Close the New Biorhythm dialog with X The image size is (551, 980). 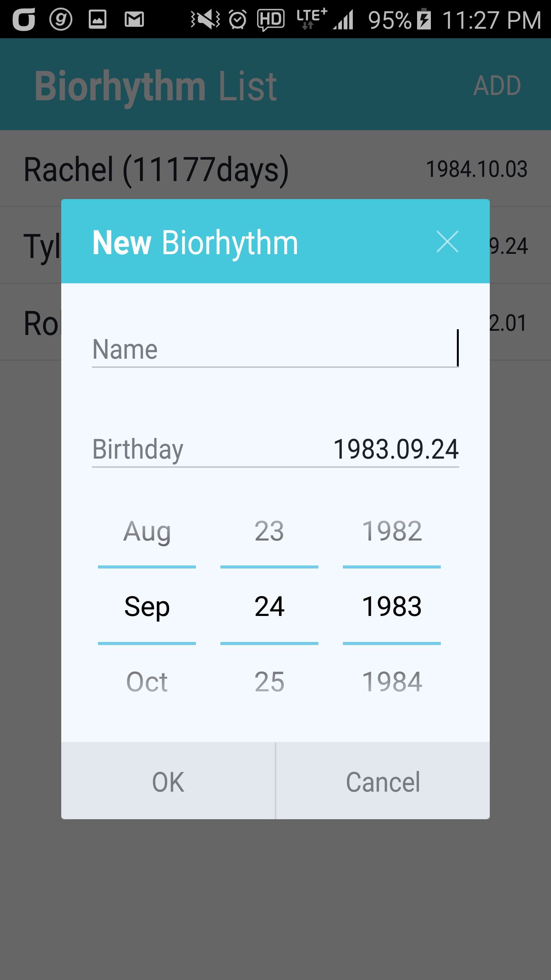click(x=447, y=242)
